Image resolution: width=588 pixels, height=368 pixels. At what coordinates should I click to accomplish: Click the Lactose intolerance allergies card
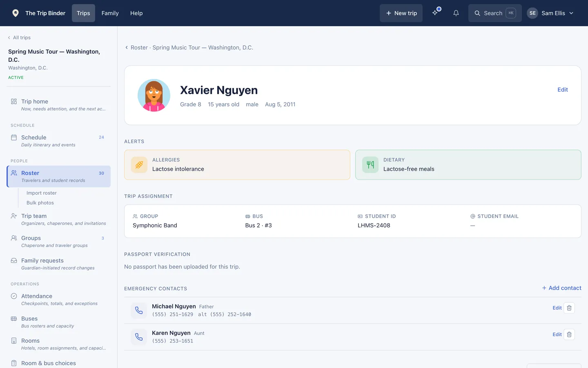click(x=237, y=165)
